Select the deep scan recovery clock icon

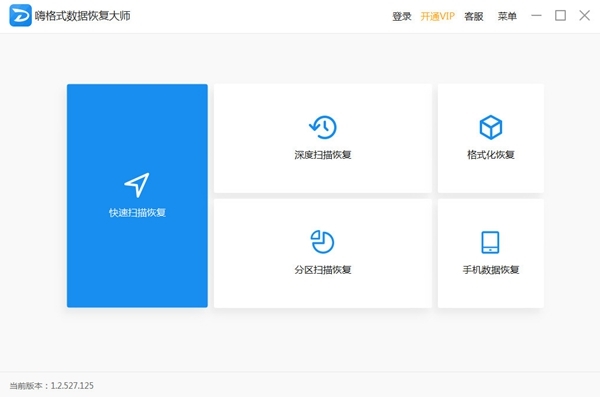323,127
